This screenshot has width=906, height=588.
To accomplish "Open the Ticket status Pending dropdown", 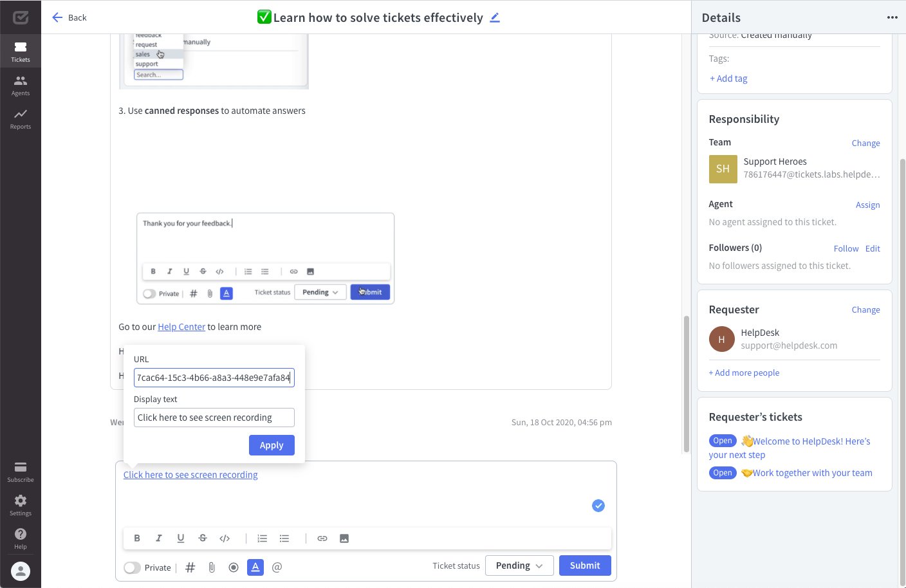I will coord(519,565).
